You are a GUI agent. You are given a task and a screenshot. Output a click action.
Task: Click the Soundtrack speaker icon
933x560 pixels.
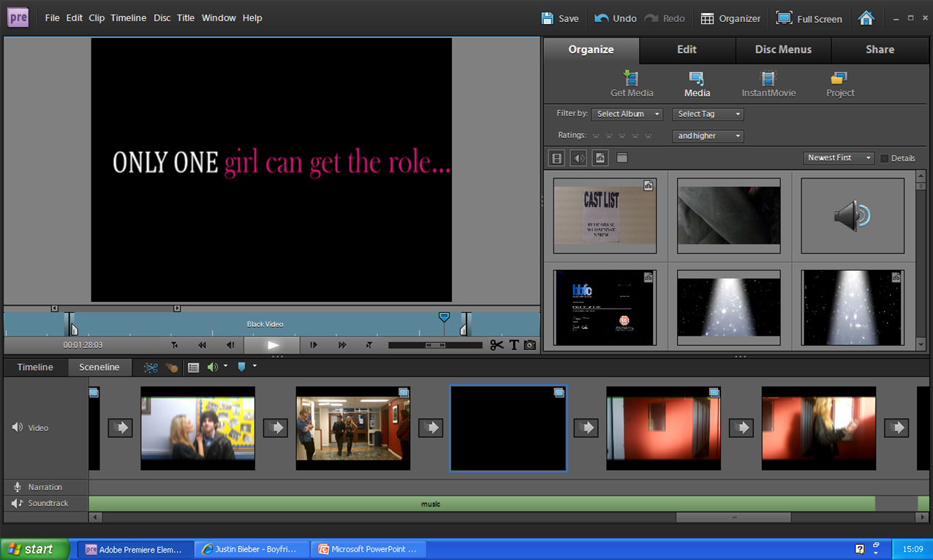(18, 503)
